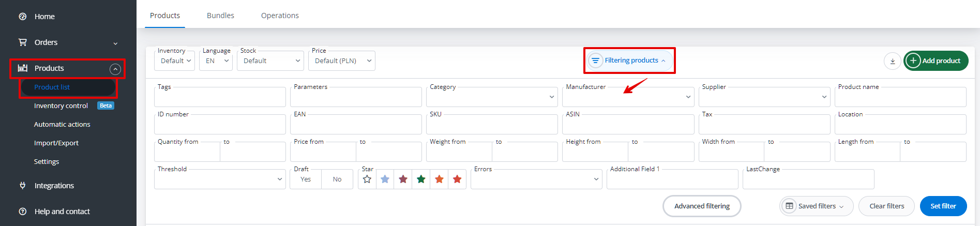Click the Product name input field
The image size is (980, 226).
(x=900, y=97)
